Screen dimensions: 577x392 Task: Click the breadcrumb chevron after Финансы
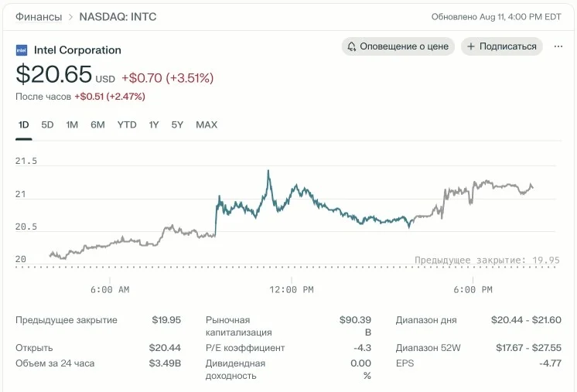[70, 17]
